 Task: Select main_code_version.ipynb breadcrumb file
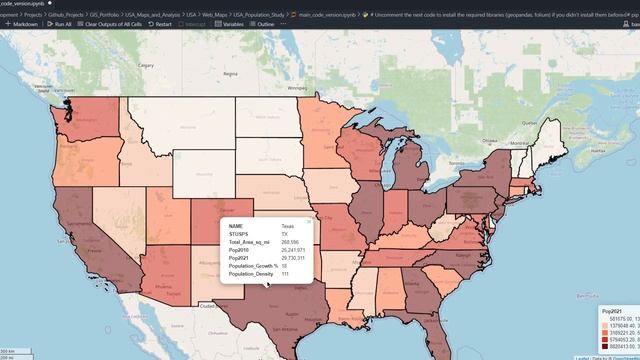tap(327, 15)
